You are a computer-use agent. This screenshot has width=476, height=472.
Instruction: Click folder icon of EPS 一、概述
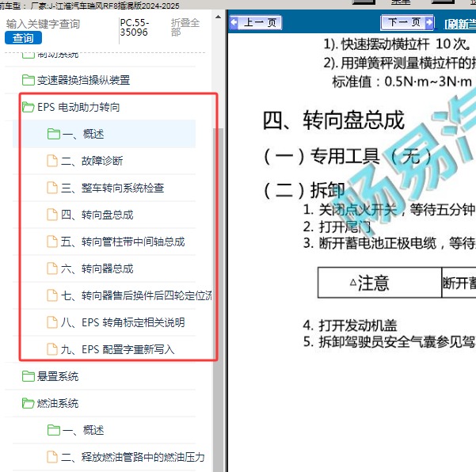pyautogui.click(x=54, y=134)
